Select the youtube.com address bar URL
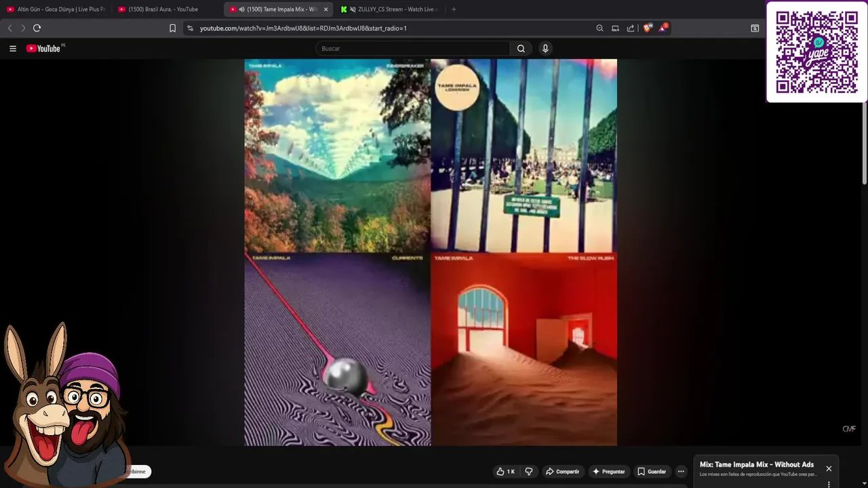Image resolution: width=868 pixels, height=488 pixels. point(303,28)
